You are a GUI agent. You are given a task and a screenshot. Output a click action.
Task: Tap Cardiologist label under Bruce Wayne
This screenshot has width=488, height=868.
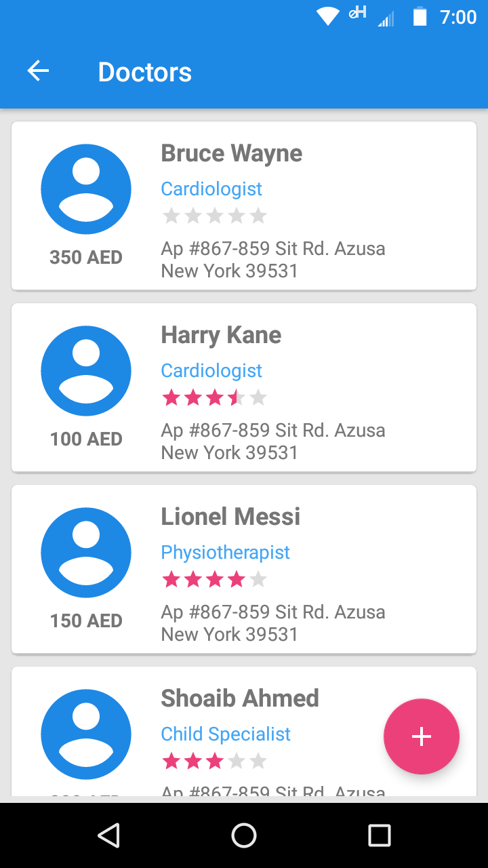pos(211,189)
